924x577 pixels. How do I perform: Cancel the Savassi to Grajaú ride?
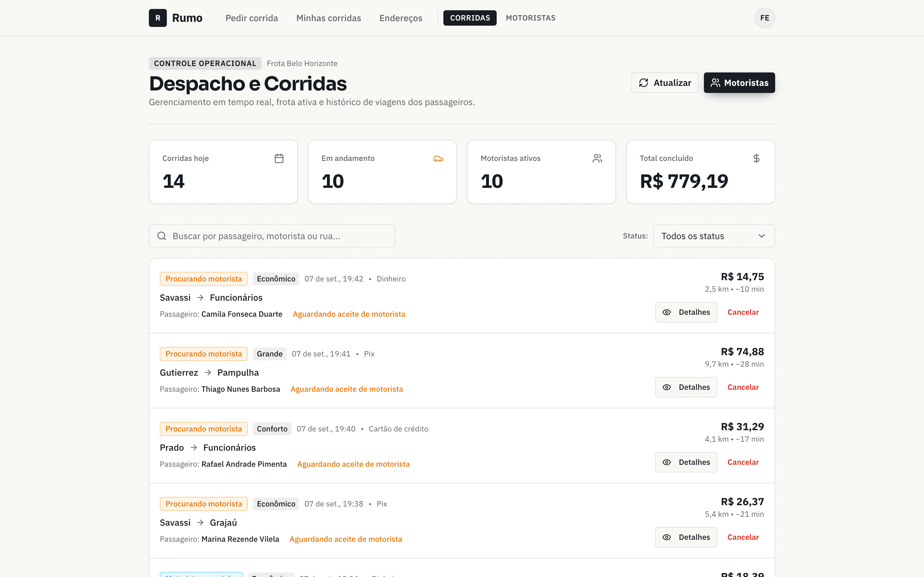tap(743, 537)
